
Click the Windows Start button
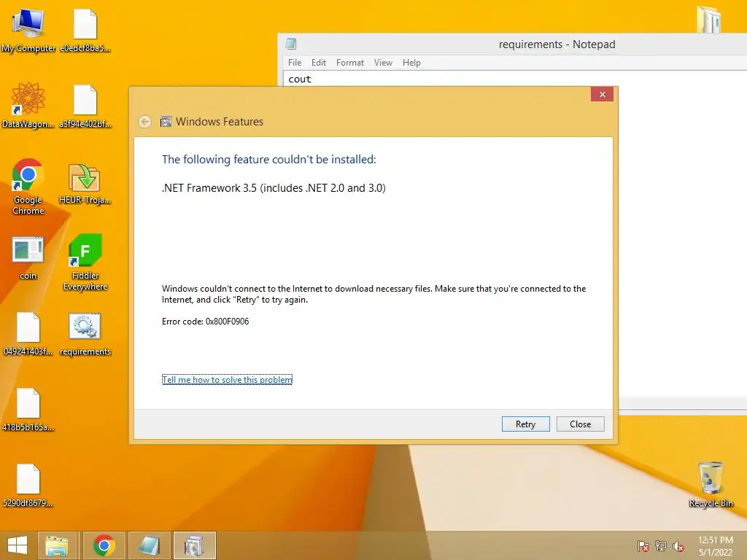pos(18,545)
